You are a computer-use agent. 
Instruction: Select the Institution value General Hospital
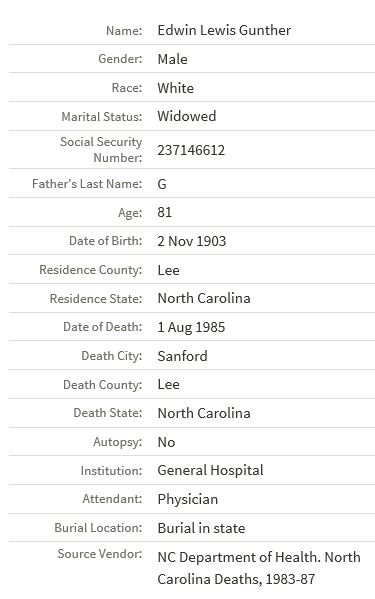click(x=210, y=471)
